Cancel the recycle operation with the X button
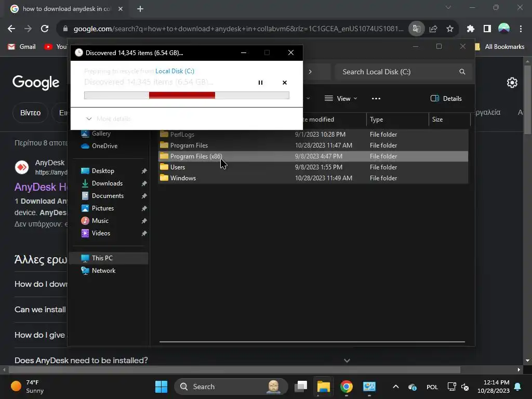 (284, 83)
